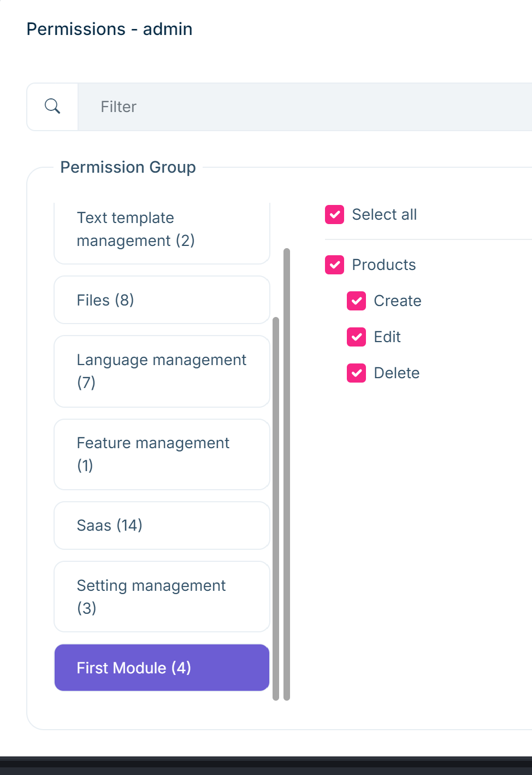Viewport: 532px width, 775px height.
Task: Select Feature management (1) group
Action: pyautogui.click(x=162, y=454)
